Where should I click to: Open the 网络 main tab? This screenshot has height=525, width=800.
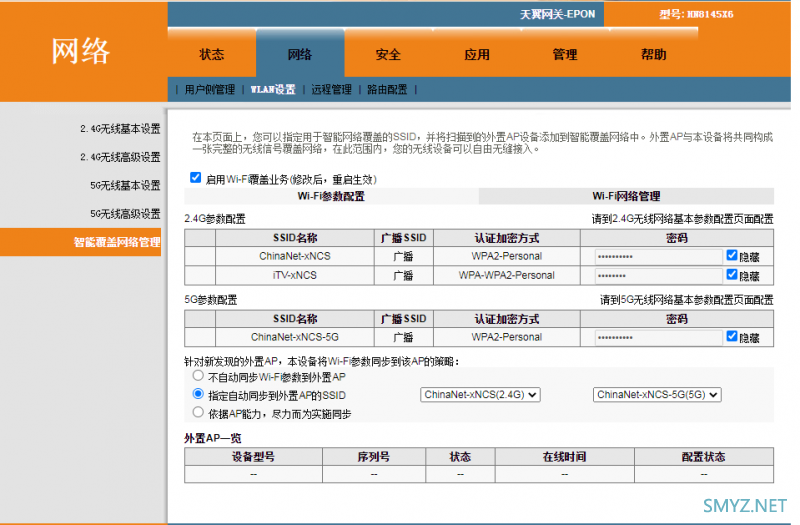(300, 54)
